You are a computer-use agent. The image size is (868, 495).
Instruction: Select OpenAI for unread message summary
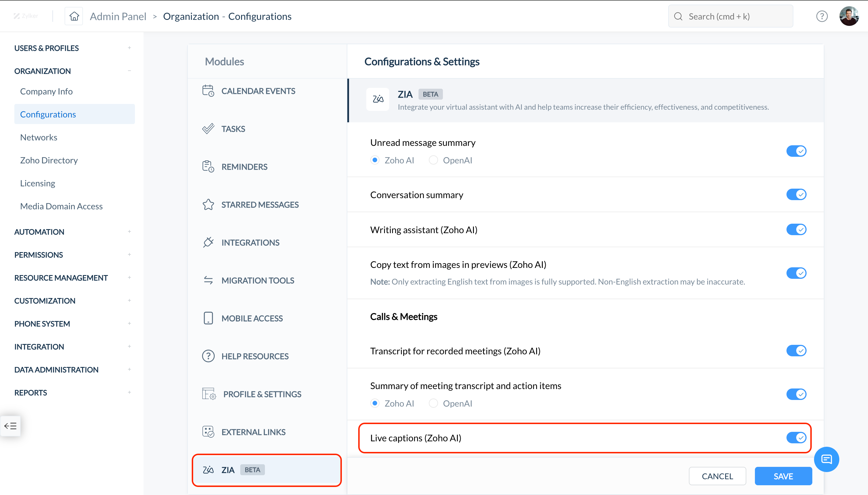point(433,160)
